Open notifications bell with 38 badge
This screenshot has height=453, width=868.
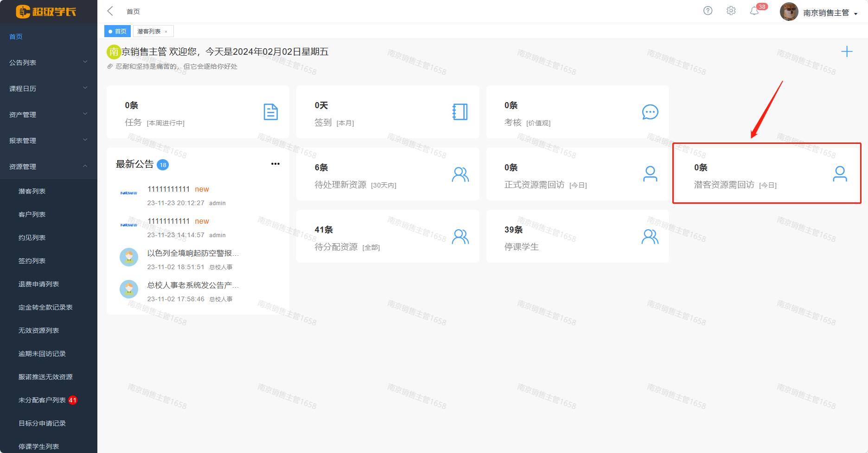point(754,11)
